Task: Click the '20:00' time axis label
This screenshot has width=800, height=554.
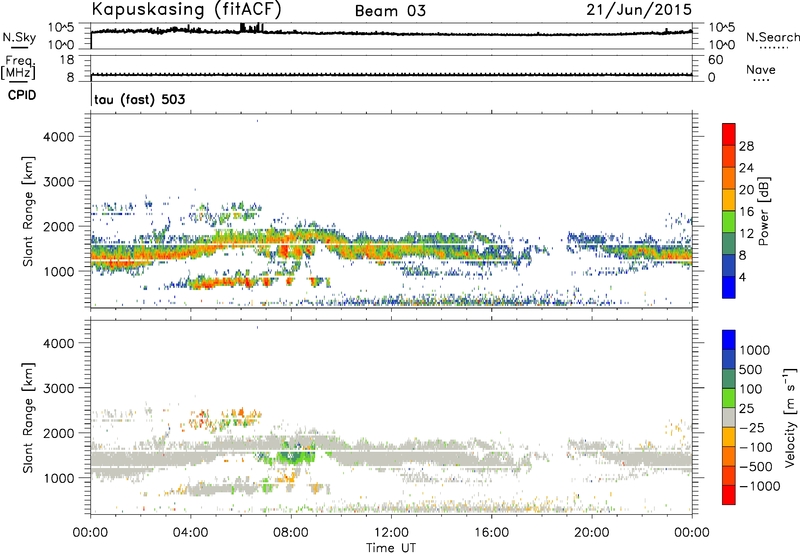Action: click(x=591, y=533)
